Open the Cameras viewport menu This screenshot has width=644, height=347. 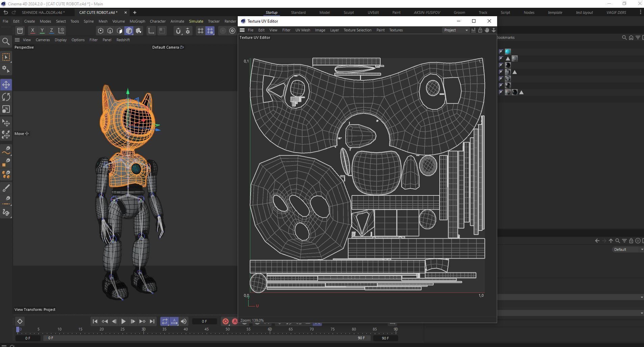pyautogui.click(x=43, y=40)
